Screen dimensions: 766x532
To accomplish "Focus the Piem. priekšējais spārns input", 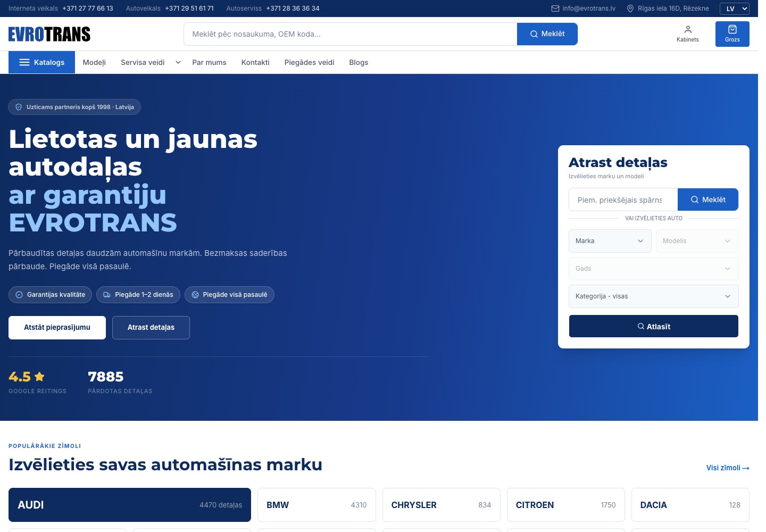I will pyautogui.click(x=623, y=199).
